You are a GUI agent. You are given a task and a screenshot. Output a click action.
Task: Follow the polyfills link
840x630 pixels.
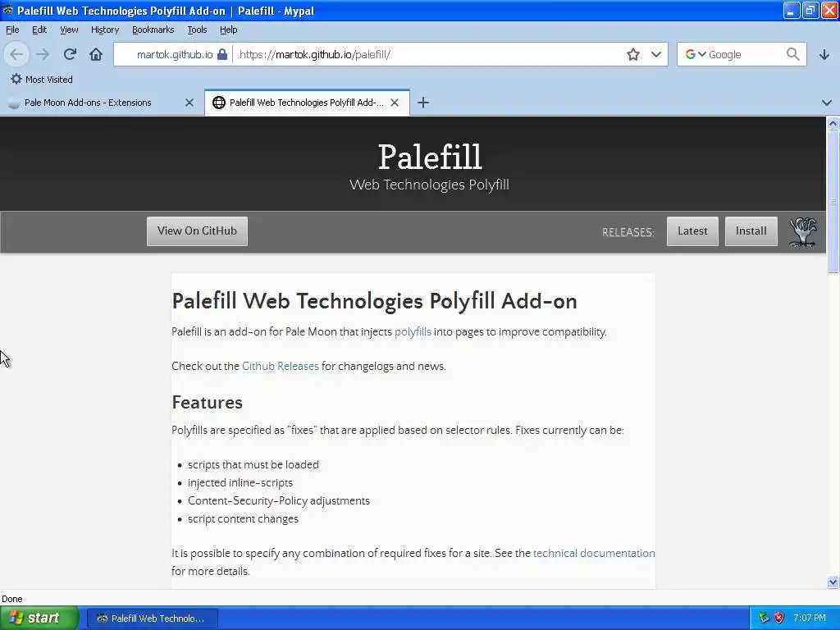413,331
